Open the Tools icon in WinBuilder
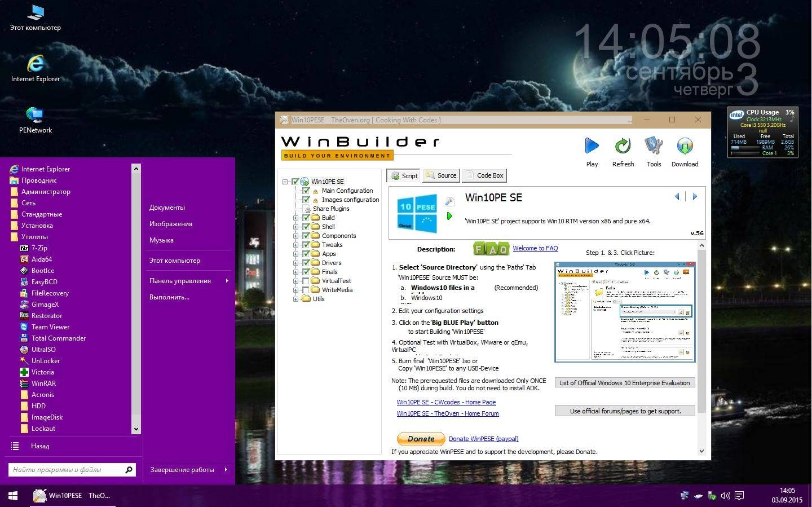812x507 pixels. (654, 146)
